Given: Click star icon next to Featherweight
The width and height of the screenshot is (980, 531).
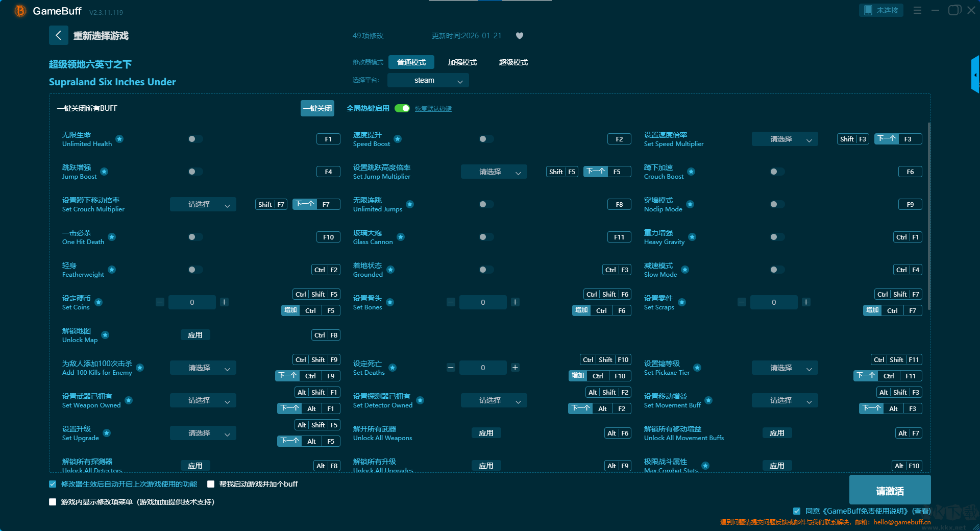Looking at the screenshot, I should tap(112, 270).
